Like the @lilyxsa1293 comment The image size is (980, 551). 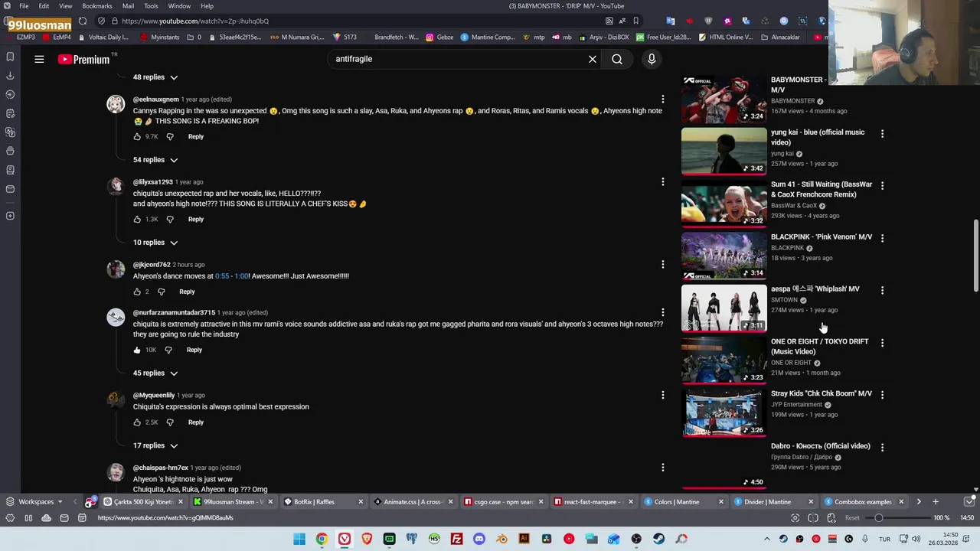(x=137, y=219)
